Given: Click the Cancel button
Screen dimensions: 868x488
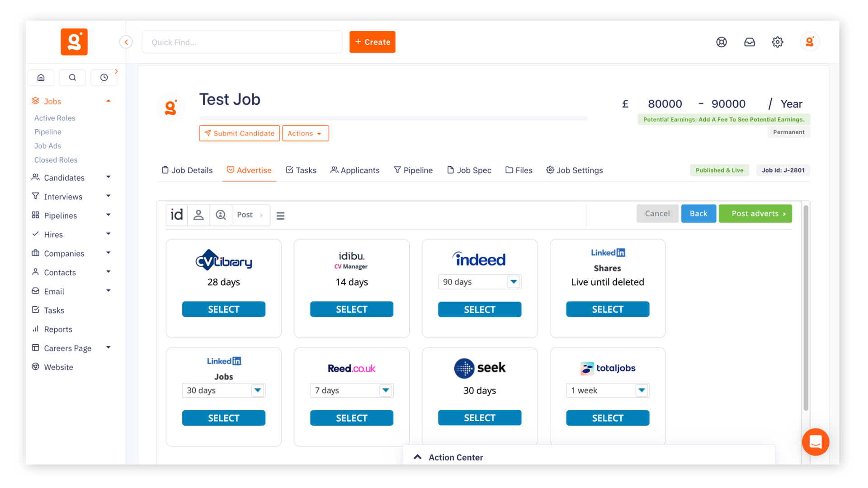Looking at the screenshot, I should [x=657, y=214].
